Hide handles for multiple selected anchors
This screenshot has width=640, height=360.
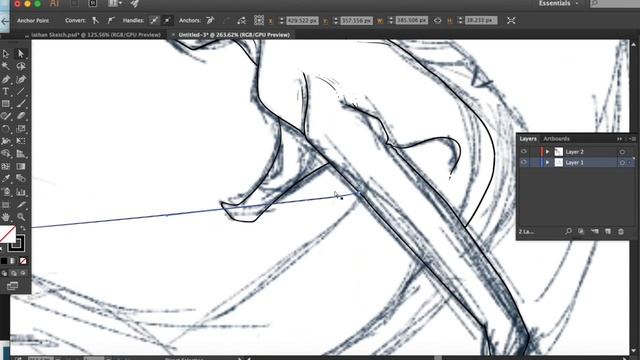coord(167,20)
